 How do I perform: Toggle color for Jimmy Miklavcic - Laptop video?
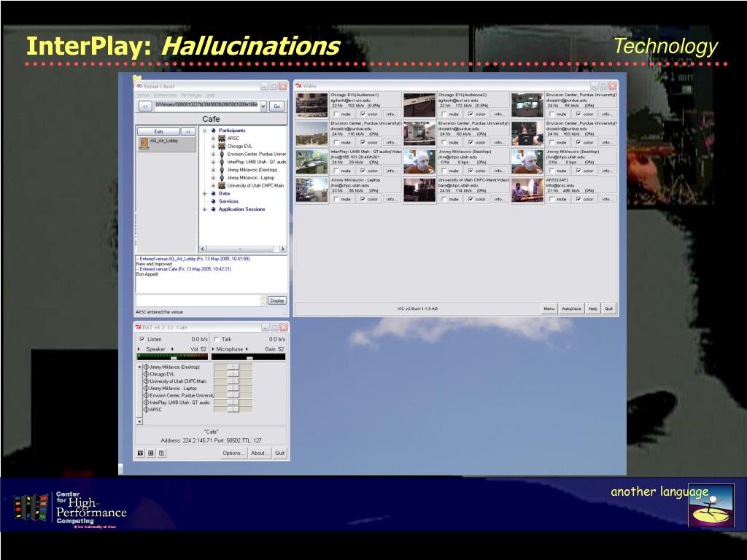click(x=363, y=199)
